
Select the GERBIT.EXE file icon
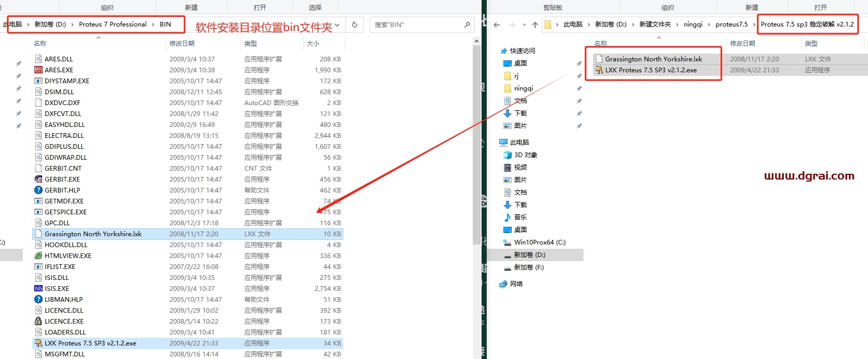[x=38, y=179]
